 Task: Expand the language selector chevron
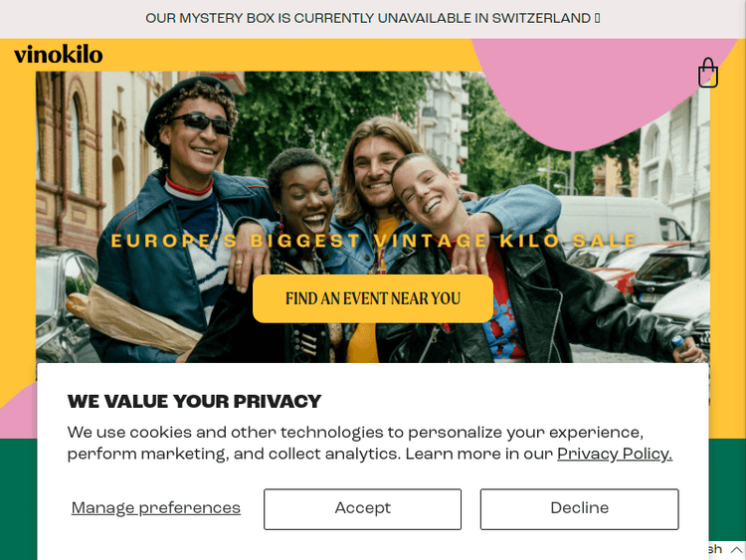[736, 549]
